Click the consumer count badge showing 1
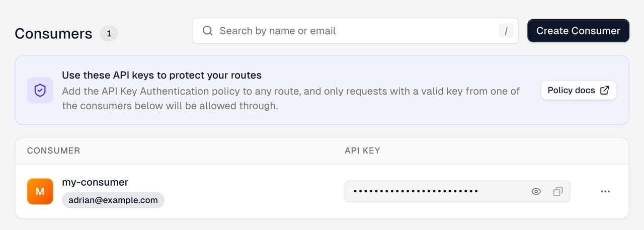Viewport: 644px width, 230px height. (x=109, y=34)
